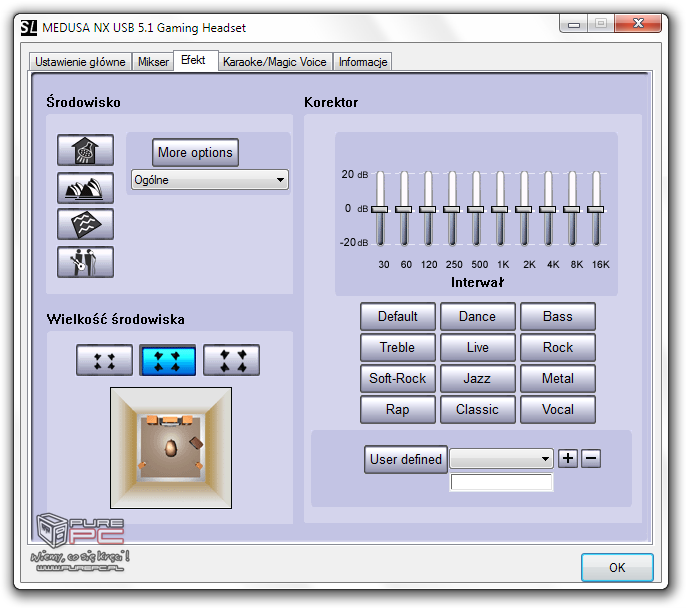This screenshot has height=608, width=686.
Task: Open the Informacje tab
Action: pyautogui.click(x=363, y=62)
